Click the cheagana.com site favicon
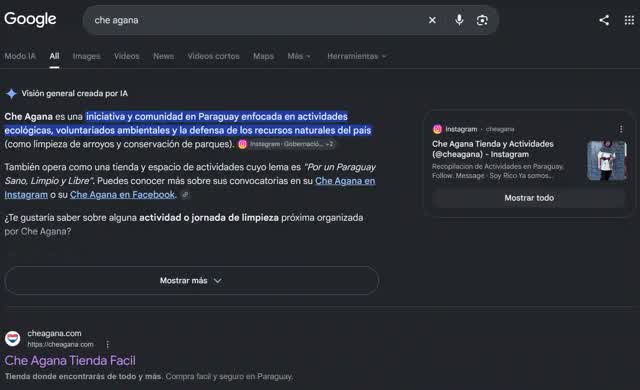Image resolution: width=640 pixels, height=390 pixels. click(13, 339)
